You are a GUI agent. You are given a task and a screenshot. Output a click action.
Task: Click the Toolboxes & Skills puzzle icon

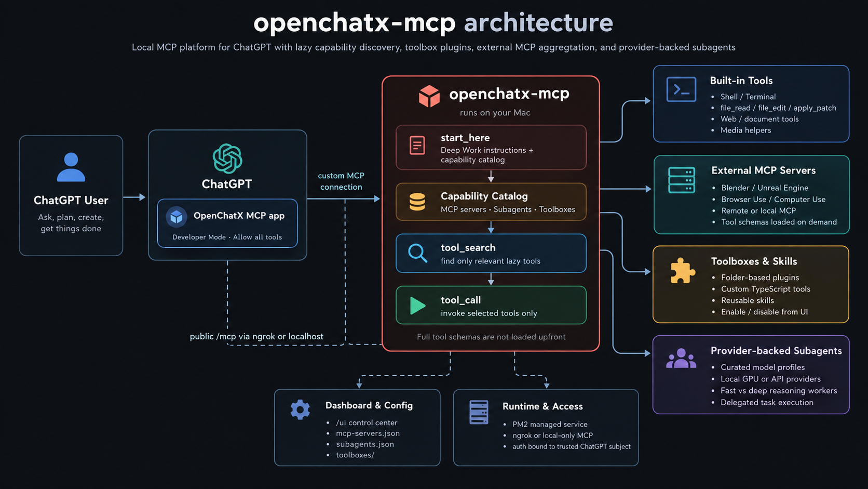pos(682,271)
